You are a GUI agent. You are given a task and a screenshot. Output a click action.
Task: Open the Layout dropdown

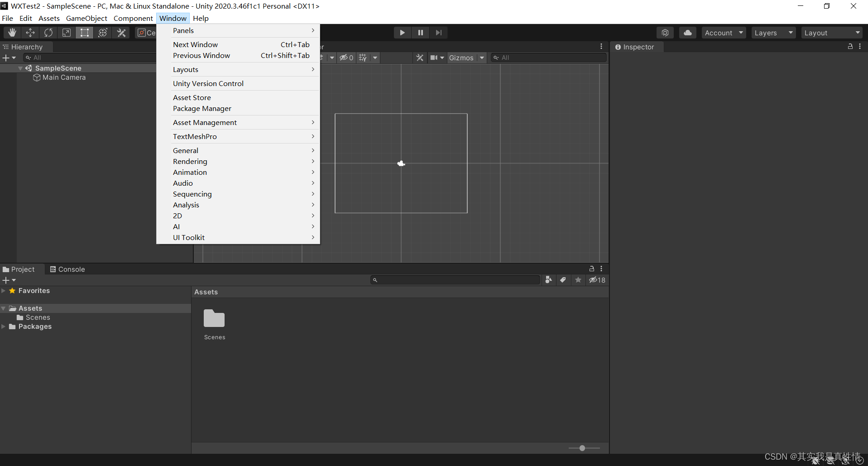[x=832, y=33]
